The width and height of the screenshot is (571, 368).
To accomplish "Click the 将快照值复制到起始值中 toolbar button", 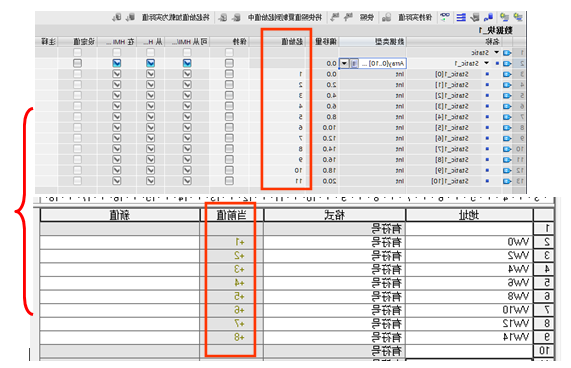I will (x=285, y=17).
